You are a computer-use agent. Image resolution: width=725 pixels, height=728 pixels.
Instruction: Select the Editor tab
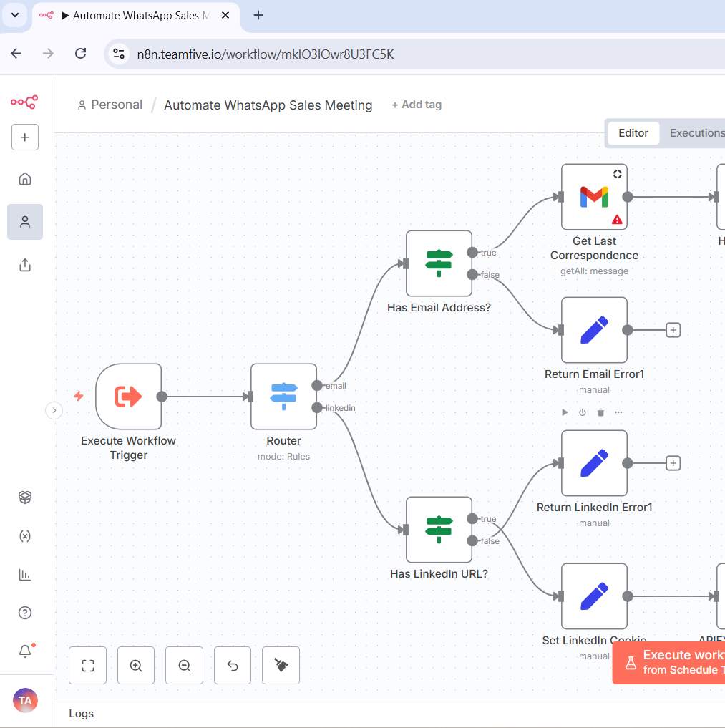pyautogui.click(x=633, y=133)
